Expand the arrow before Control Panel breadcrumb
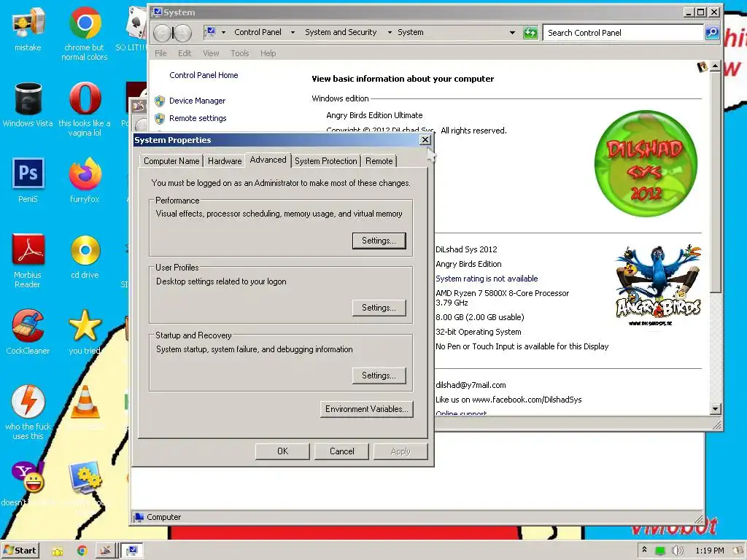The width and height of the screenshot is (747, 560). (223, 33)
